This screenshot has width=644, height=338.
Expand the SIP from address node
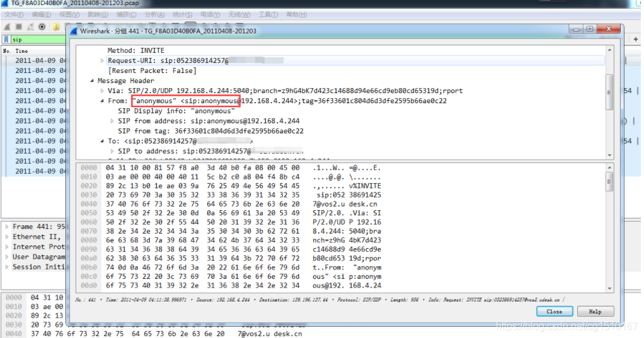(x=112, y=121)
